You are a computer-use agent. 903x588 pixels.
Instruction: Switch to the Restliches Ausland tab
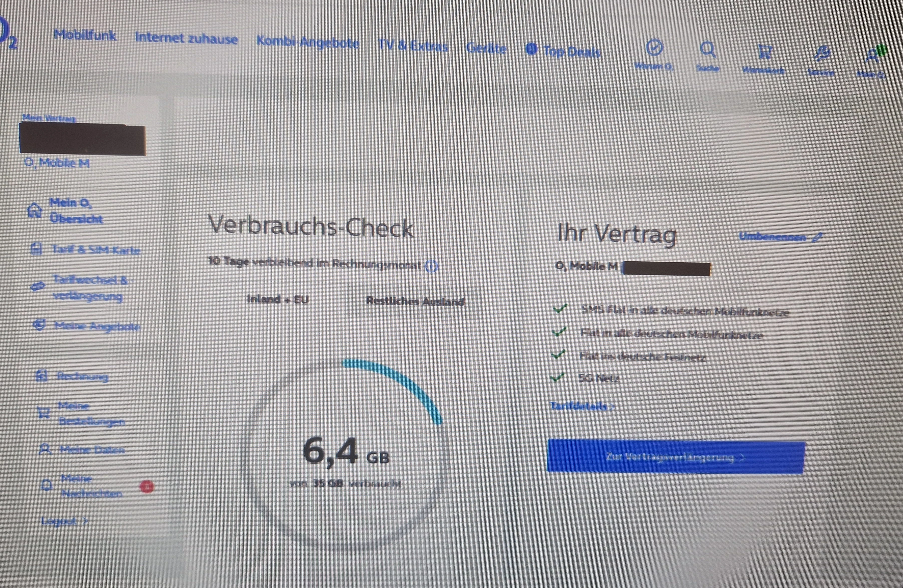coord(415,302)
